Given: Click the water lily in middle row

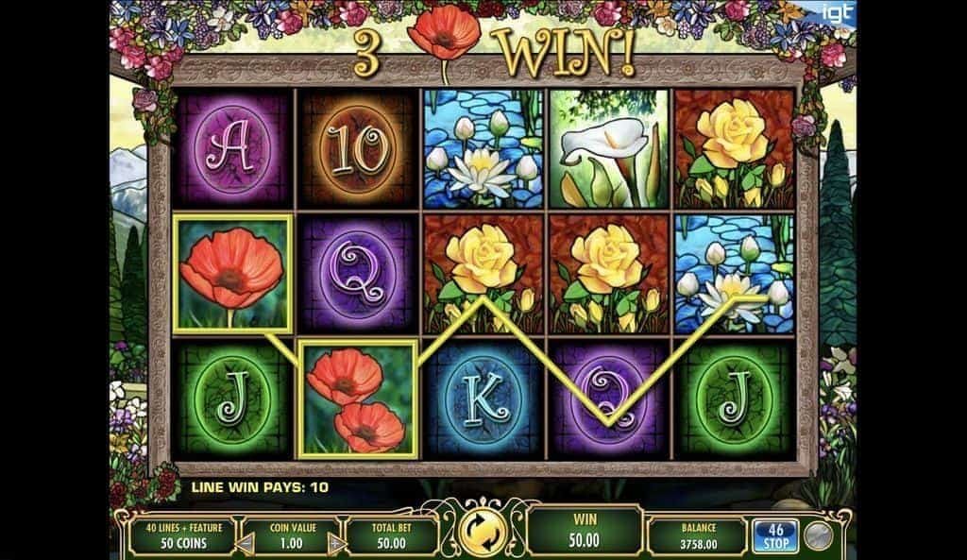Looking at the screenshot, I should tap(734, 274).
